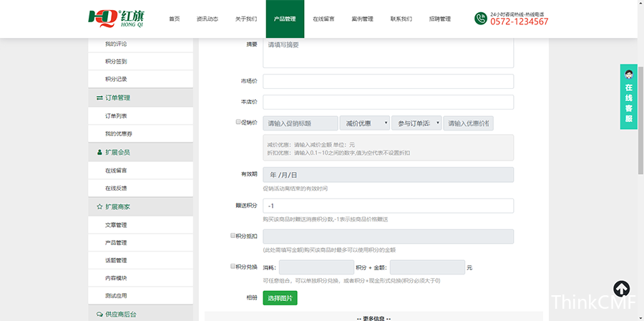Click the 扩展会员 user icon
644x321 pixels.
pos(99,152)
